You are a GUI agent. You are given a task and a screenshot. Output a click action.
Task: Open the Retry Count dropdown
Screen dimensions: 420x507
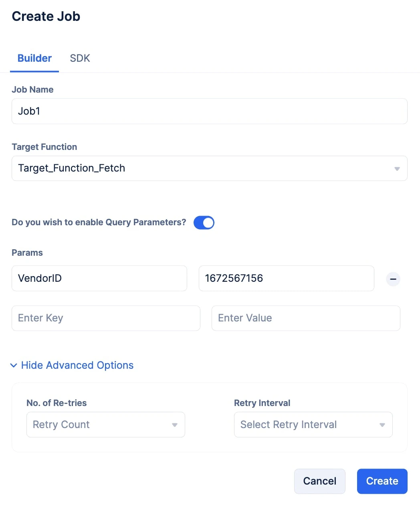(x=106, y=424)
